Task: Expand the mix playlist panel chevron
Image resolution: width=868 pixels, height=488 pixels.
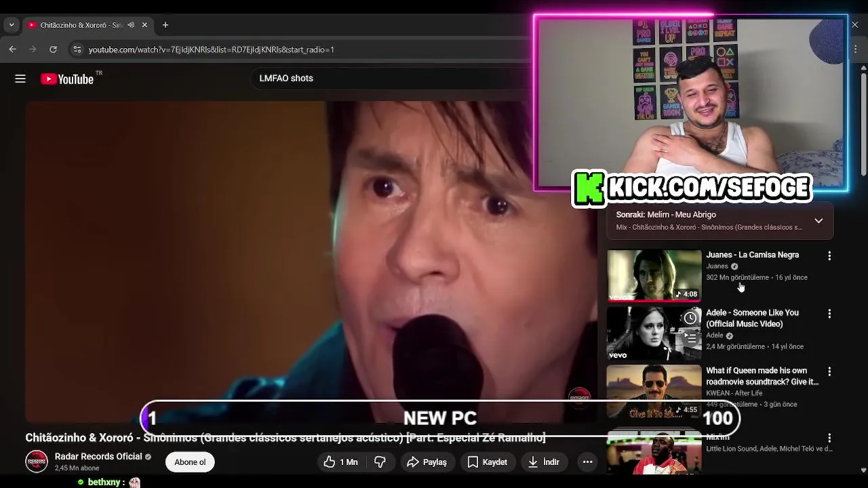Action: click(818, 221)
